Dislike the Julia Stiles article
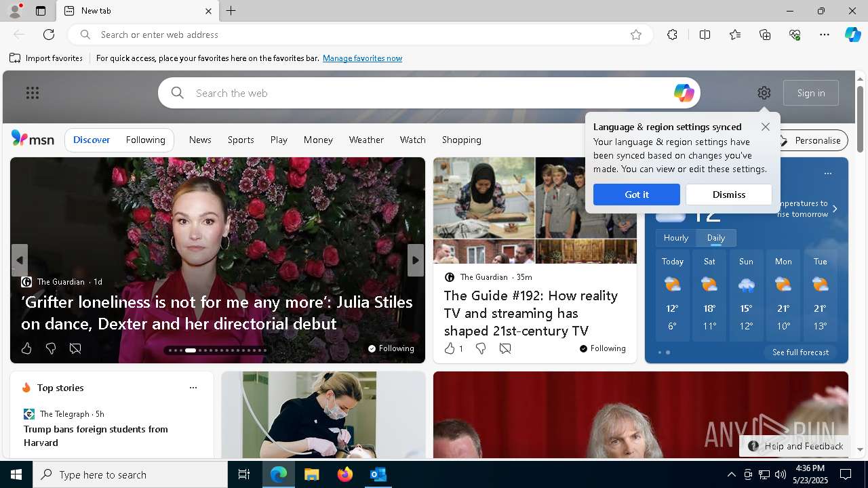The image size is (868, 488). pyautogui.click(x=51, y=348)
